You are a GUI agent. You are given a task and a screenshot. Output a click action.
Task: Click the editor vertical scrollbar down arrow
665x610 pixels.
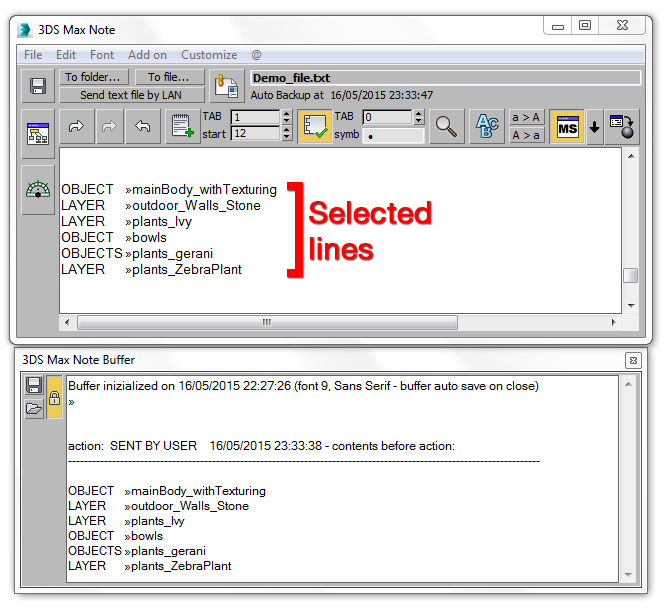tap(631, 305)
